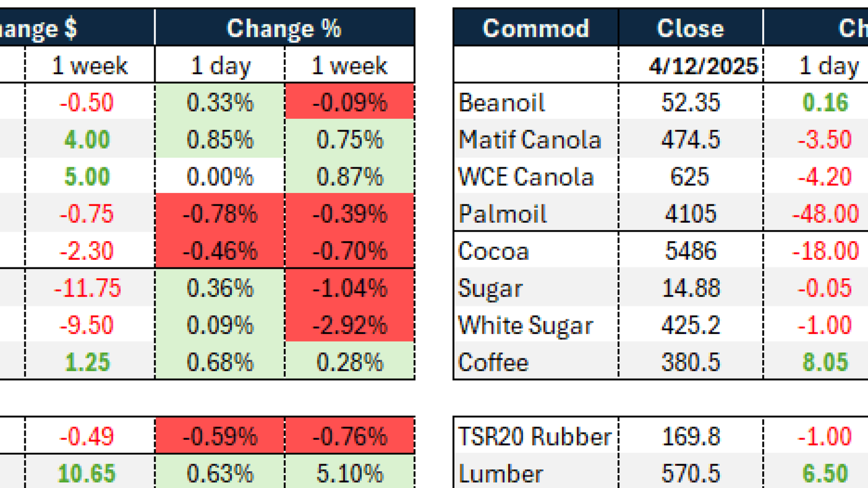This screenshot has width=868, height=488.
Task: Select the TSR20 Rubber cell
Action: click(x=535, y=436)
